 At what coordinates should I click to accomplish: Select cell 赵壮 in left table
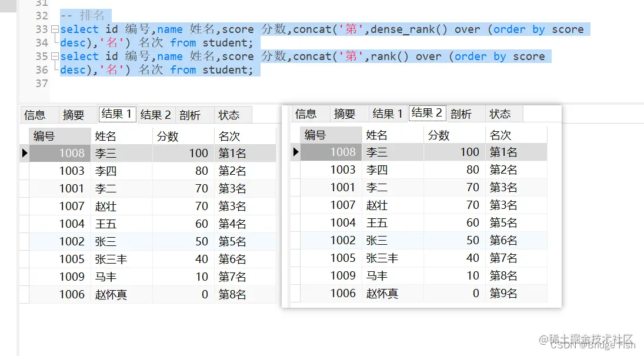click(122, 206)
